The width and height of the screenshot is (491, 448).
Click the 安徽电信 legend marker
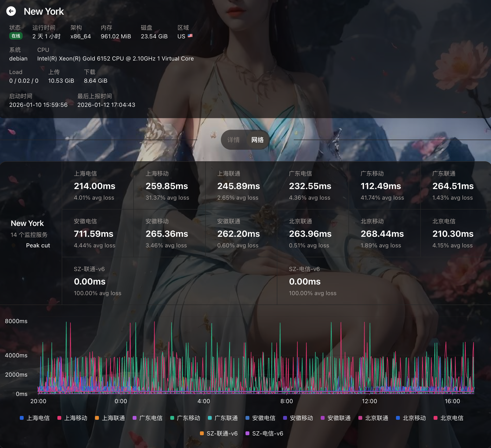(x=247, y=418)
